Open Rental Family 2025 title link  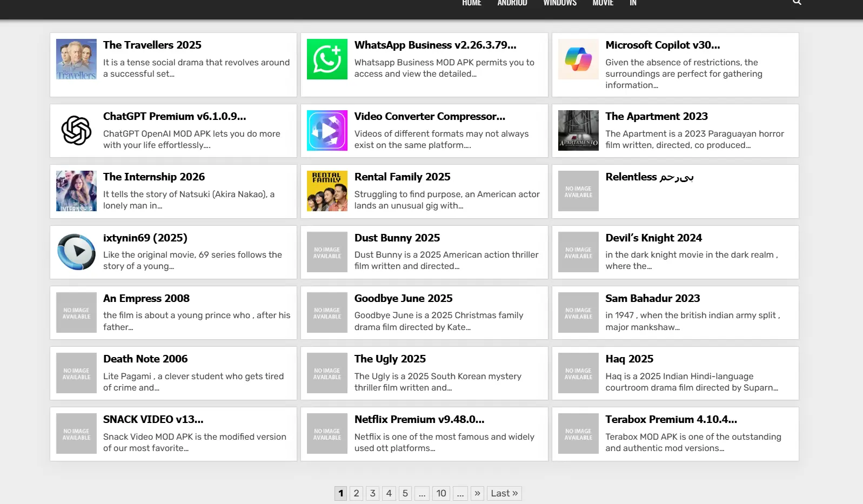[x=402, y=177]
